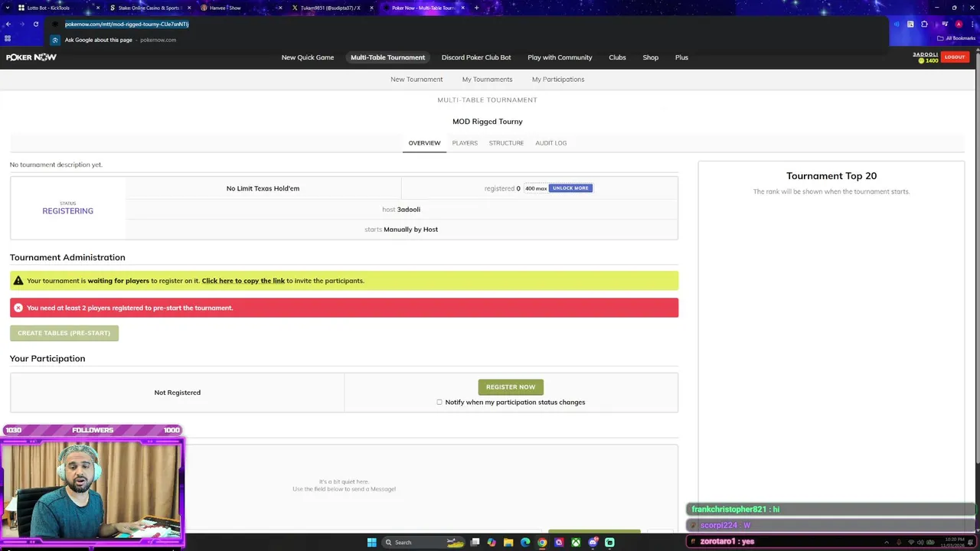Click the Not Registered status text
Viewport: 980px width, 551px height.
177,393
